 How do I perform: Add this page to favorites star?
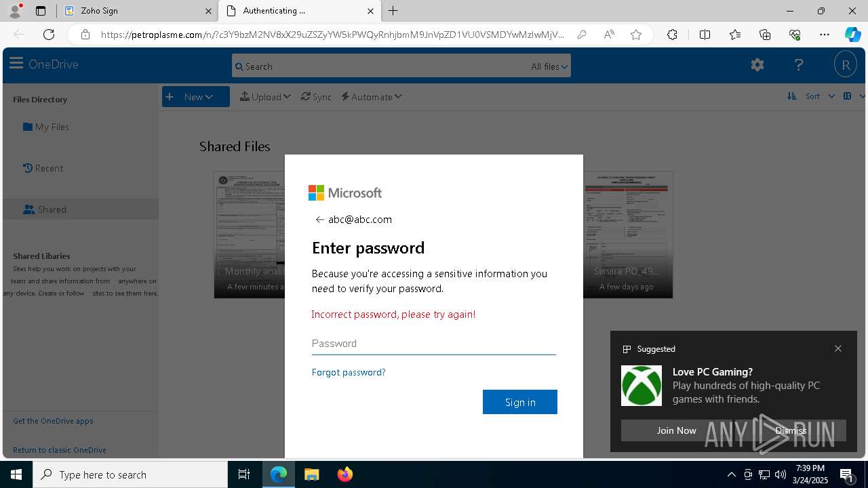tap(636, 35)
